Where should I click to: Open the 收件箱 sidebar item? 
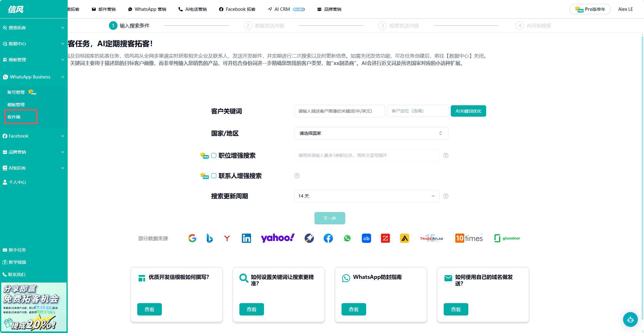click(14, 117)
